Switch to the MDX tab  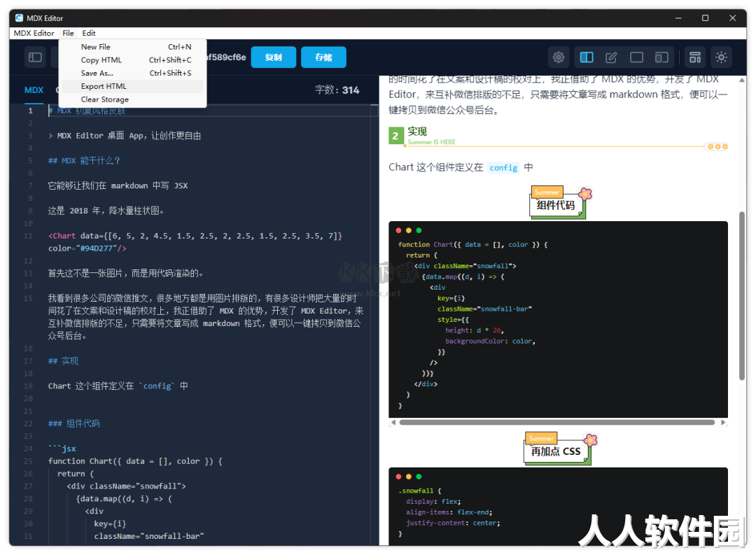[34, 90]
